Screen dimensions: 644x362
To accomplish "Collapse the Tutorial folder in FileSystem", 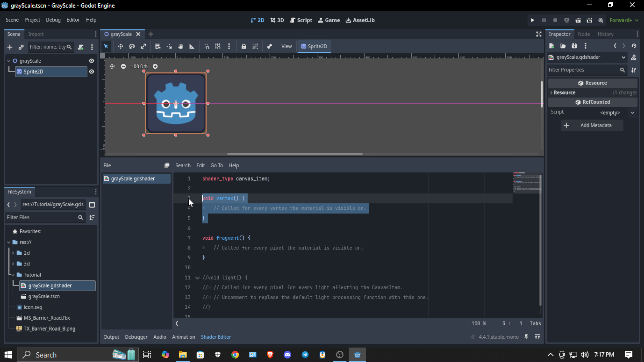I will tap(13, 275).
